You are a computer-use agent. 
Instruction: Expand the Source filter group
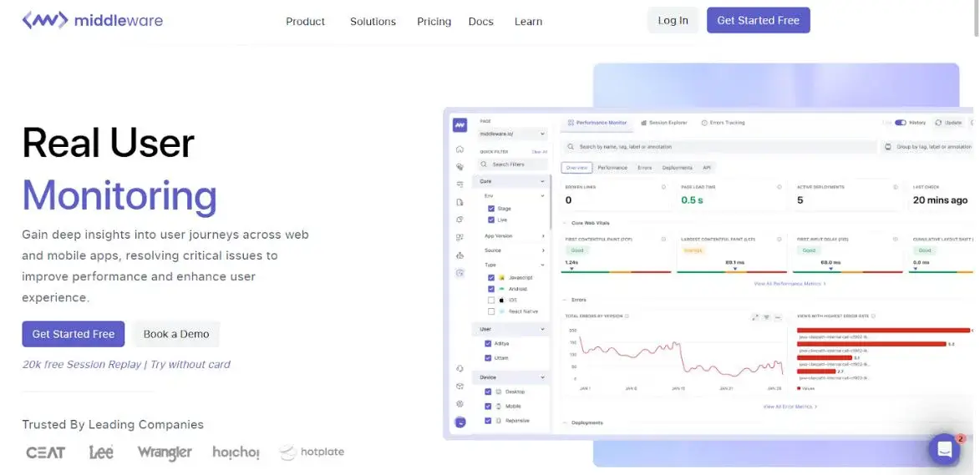point(542,250)
